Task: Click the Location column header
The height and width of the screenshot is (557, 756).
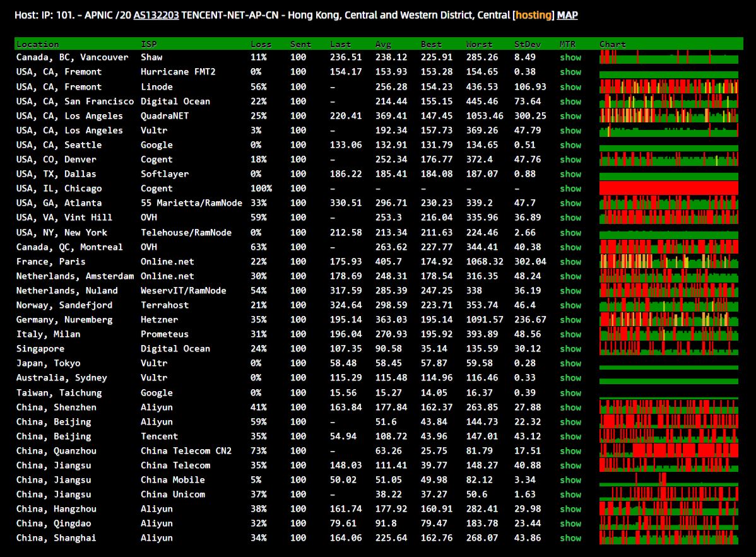Action: 38,44
